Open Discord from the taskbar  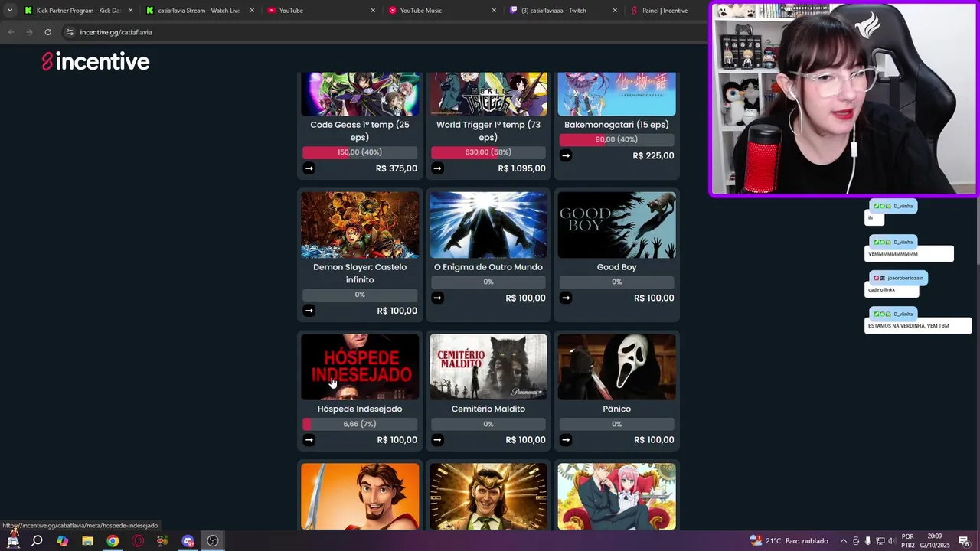[188, 541]
